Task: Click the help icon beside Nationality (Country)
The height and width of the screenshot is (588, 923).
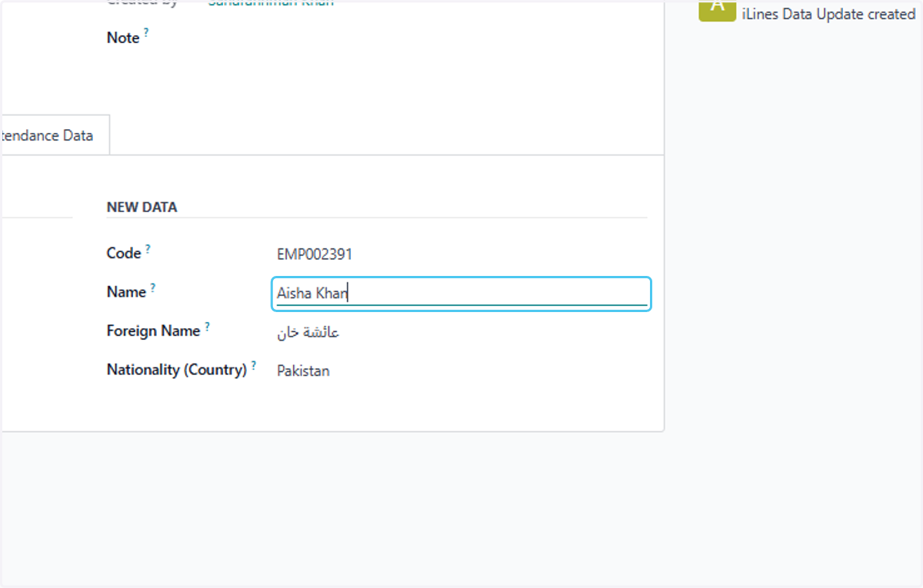Action: (x=254, y=365)
